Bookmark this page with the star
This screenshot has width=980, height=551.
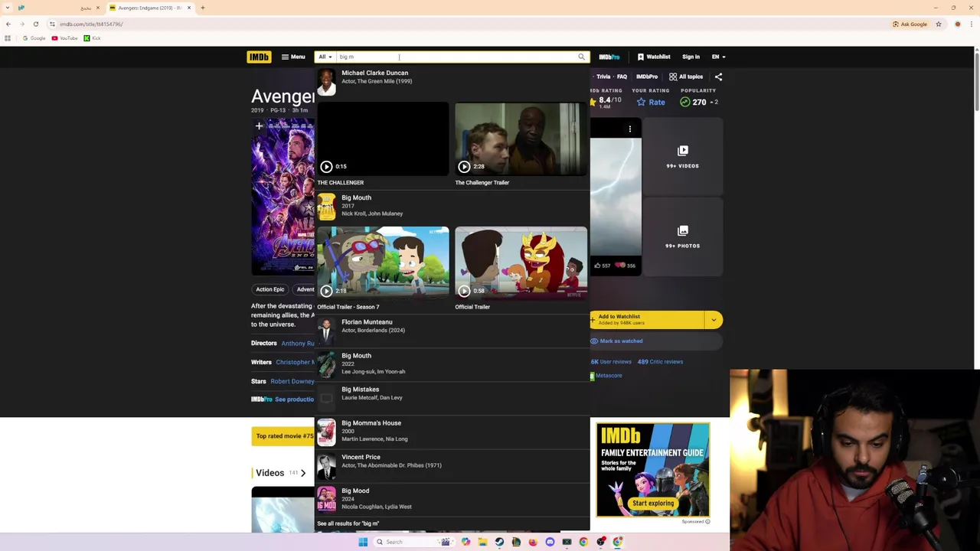click(x=938, y=24)
